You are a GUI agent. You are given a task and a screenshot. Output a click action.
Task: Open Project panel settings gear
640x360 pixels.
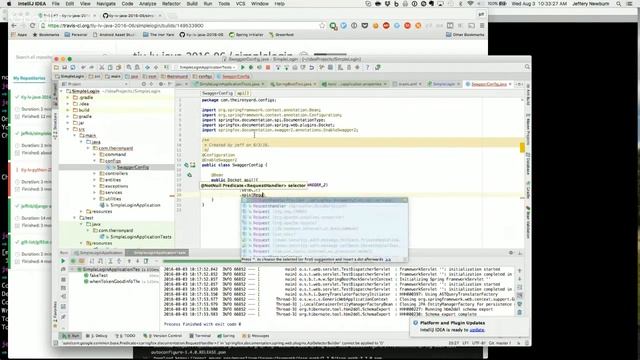tap(161, 84)
